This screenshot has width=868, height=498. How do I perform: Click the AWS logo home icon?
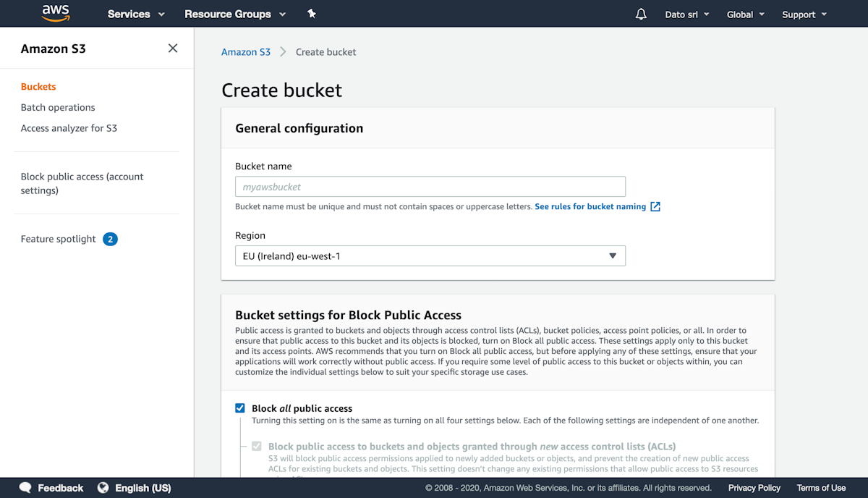55,13
